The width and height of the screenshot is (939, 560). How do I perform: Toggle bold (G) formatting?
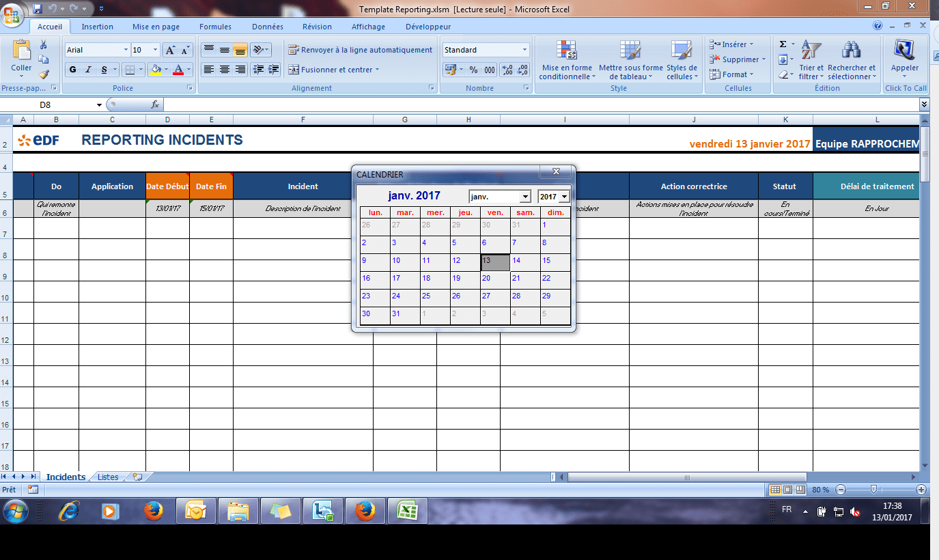(73, 70)
